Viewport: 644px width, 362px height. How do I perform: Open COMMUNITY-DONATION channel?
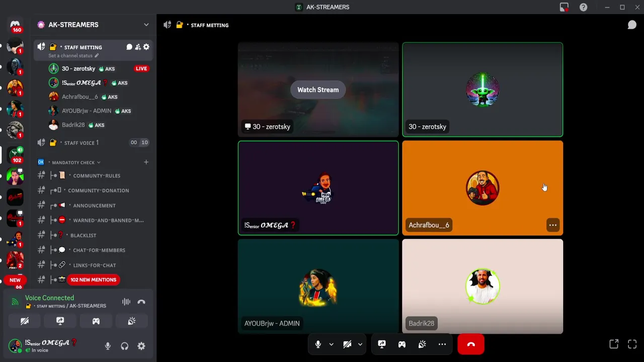point(94,191)
